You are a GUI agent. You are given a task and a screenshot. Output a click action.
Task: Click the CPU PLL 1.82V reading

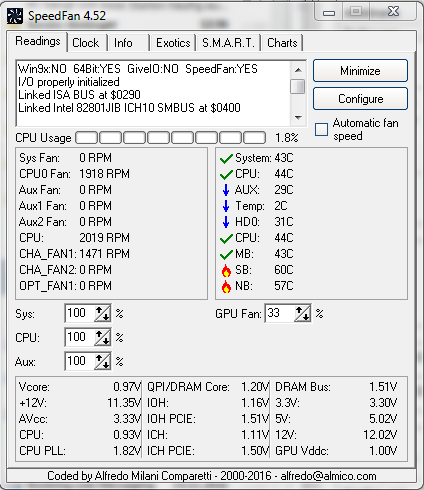click(x=80, y=451)
